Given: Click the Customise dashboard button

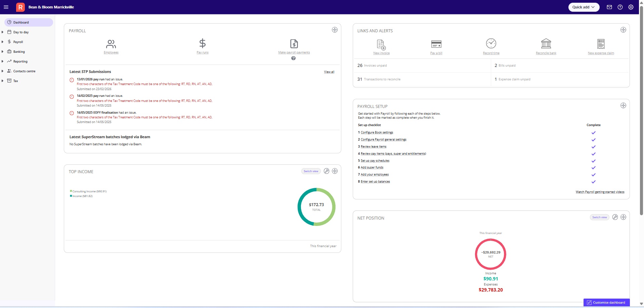Looking at the screenshot, I should [606, 303].
